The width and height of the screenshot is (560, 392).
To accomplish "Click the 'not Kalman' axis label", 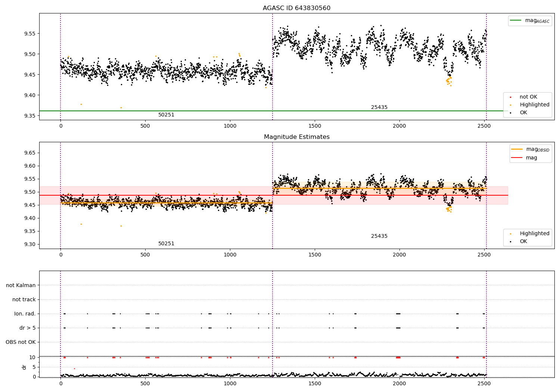I will click(x=21, y=286).
